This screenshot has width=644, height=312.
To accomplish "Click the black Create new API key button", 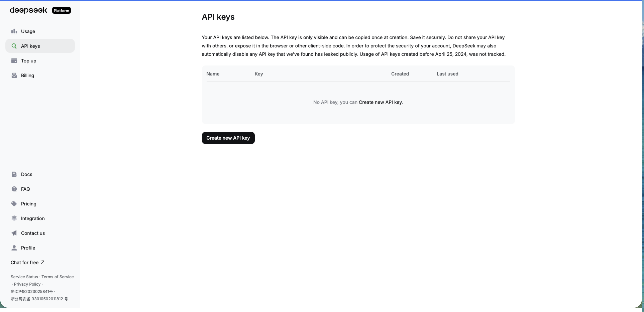I will (228, 138).
